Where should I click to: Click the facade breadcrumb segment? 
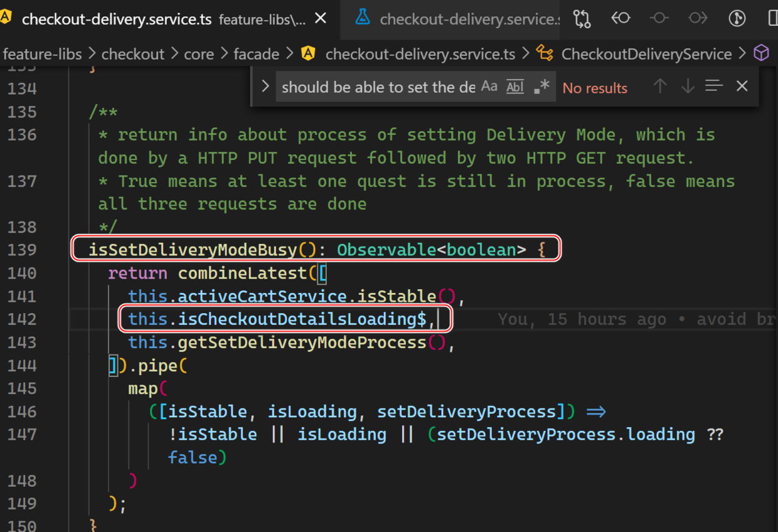257,55
